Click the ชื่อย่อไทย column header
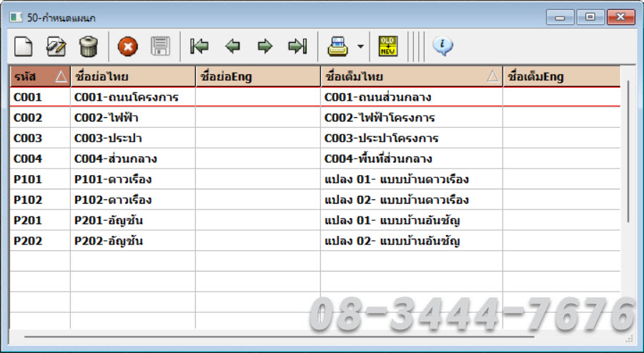 [133, 76]
